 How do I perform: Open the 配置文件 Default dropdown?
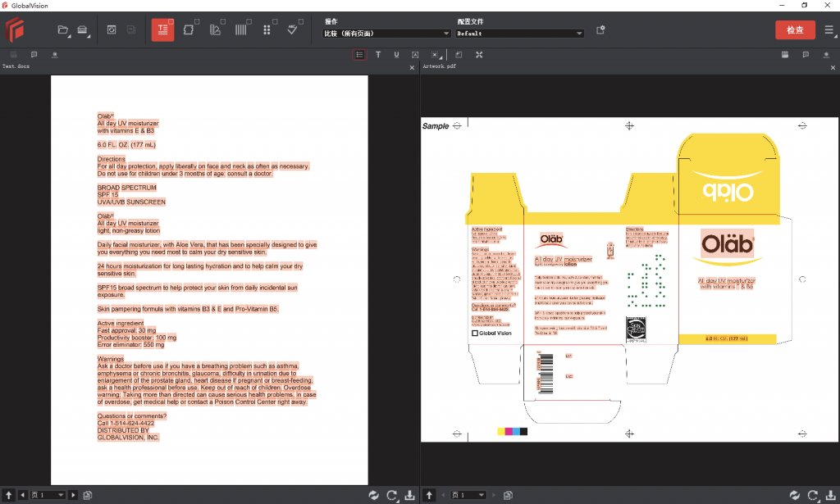click(x=519, y=33)
